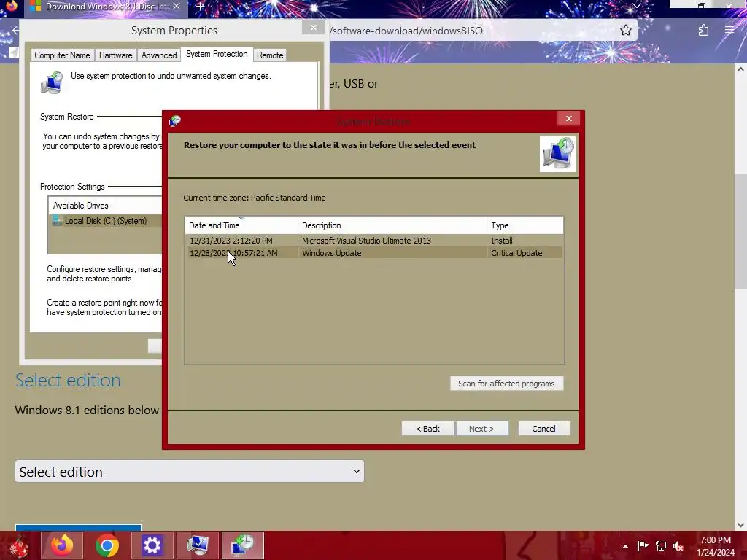
Task: Open the Settings gear taskbar icon
Action: point(152,545)
